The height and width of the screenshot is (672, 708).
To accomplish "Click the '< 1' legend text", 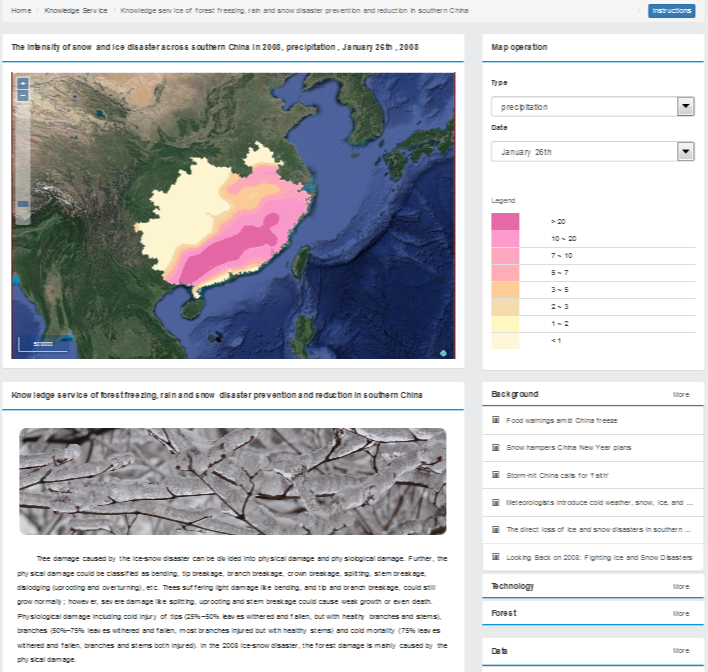I will coord(556,341).
